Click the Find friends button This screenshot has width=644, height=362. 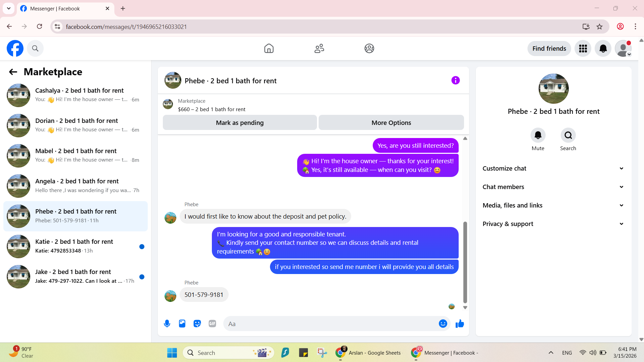[549, 48]
